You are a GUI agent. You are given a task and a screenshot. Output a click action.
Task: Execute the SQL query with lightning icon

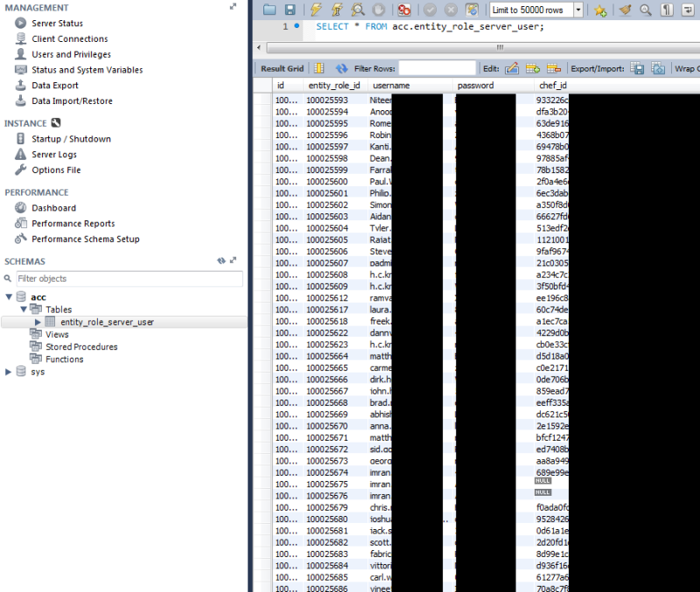tap(316, 10)
